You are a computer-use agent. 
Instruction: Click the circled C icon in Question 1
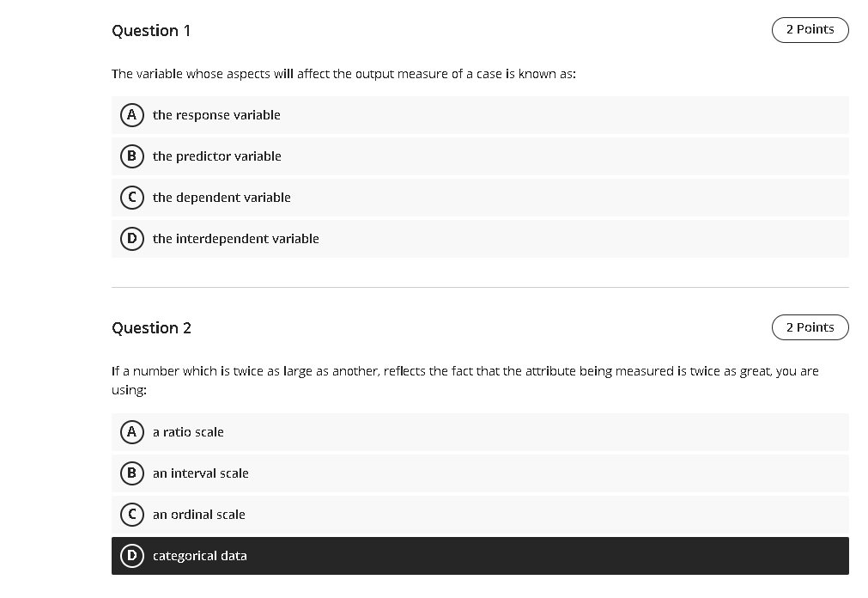point(131,197)
